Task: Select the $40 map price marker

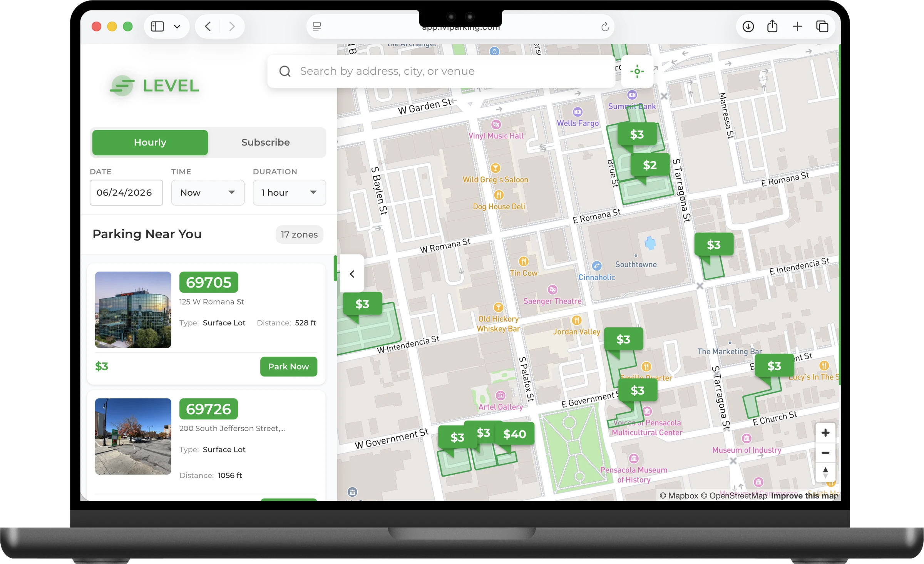Action: tap(514, 434)
